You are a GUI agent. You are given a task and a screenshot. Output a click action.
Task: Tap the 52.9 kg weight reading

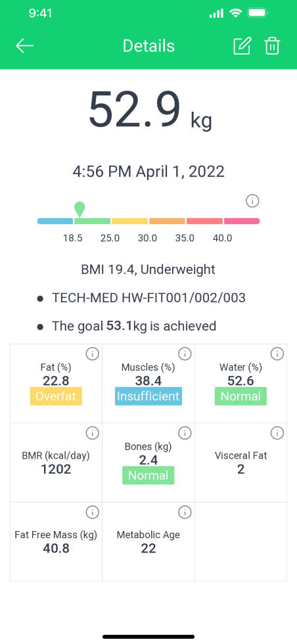click(x=150, y=110)
